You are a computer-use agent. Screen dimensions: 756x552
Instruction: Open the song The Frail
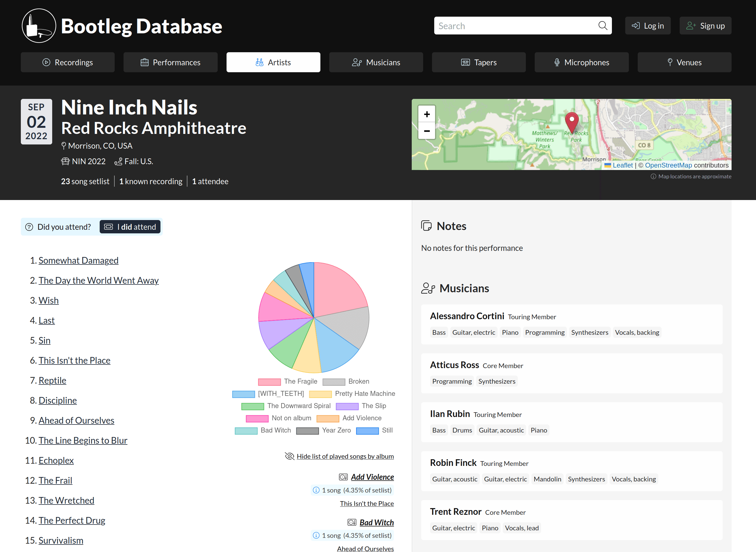click(56, 480)
